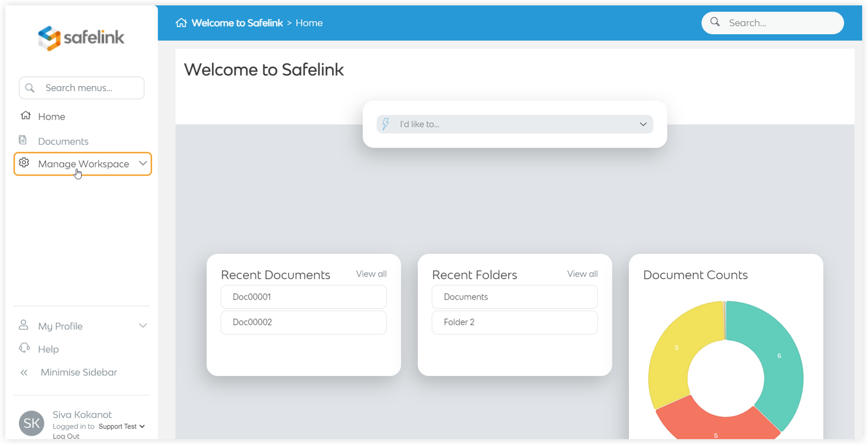Click the home icon in breadcrumb bar

click(181, 23)
